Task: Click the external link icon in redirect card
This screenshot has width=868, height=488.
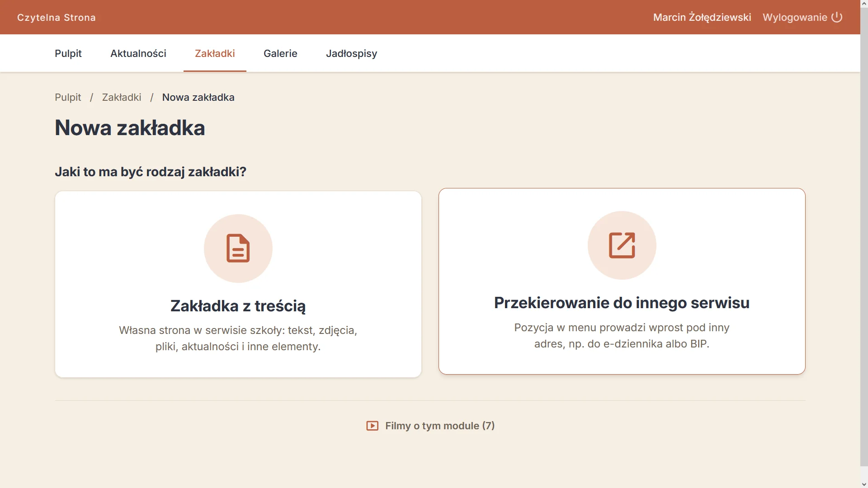Action: coord(622,245)
